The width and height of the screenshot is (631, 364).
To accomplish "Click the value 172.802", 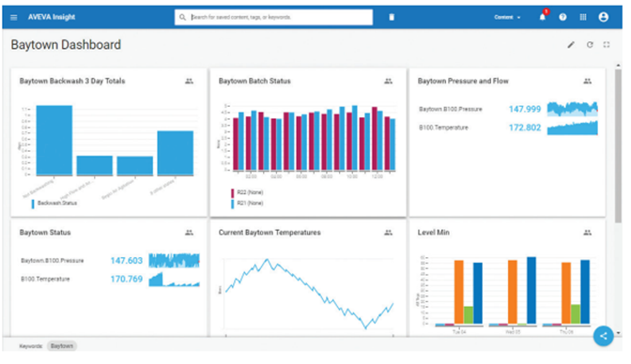I will pos(524,128).
